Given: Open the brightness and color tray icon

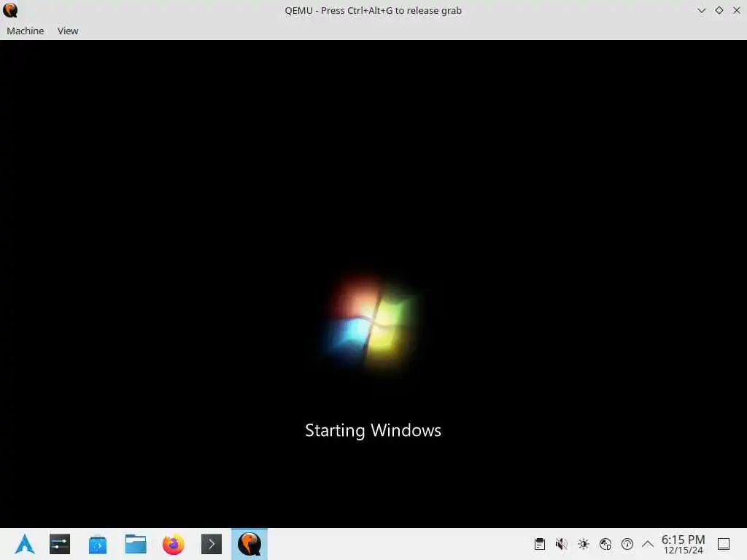Looking at the screenshot, I should (584, 544).
